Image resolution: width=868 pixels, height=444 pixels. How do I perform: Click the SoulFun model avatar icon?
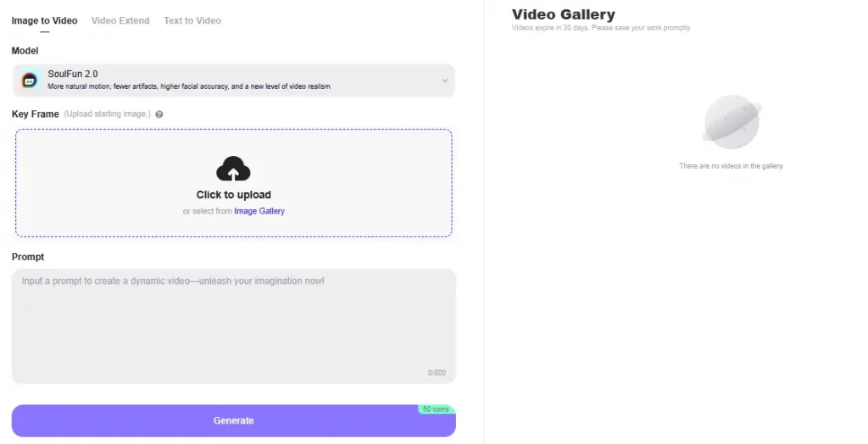pyautogui.click(x=30, y=80)
